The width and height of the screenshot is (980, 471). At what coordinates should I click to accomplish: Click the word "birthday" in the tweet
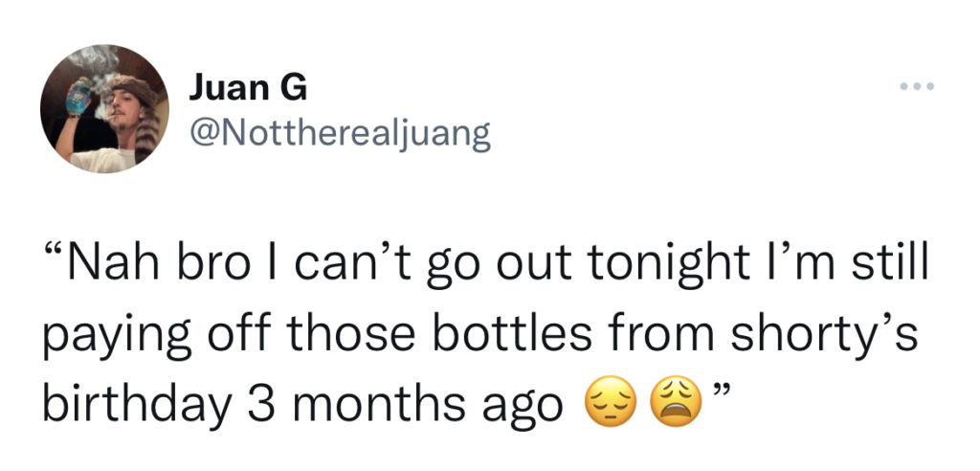tap(127, 400)
